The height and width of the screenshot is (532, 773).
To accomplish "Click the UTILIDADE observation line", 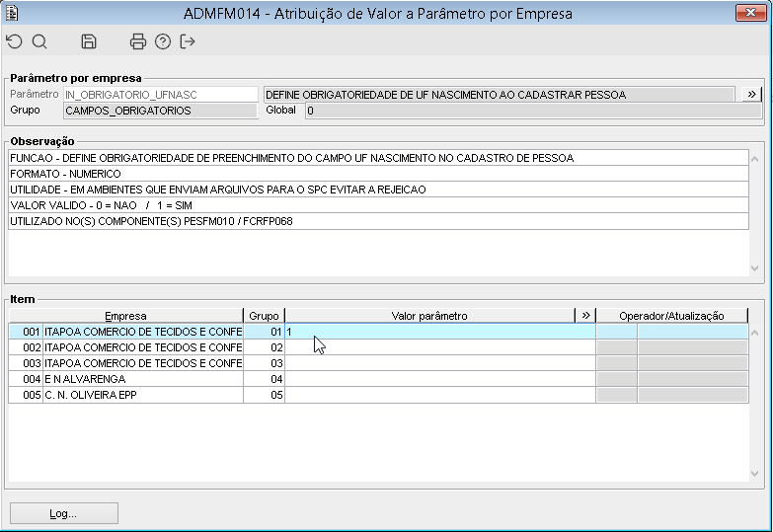I will [x=379, y=190].
